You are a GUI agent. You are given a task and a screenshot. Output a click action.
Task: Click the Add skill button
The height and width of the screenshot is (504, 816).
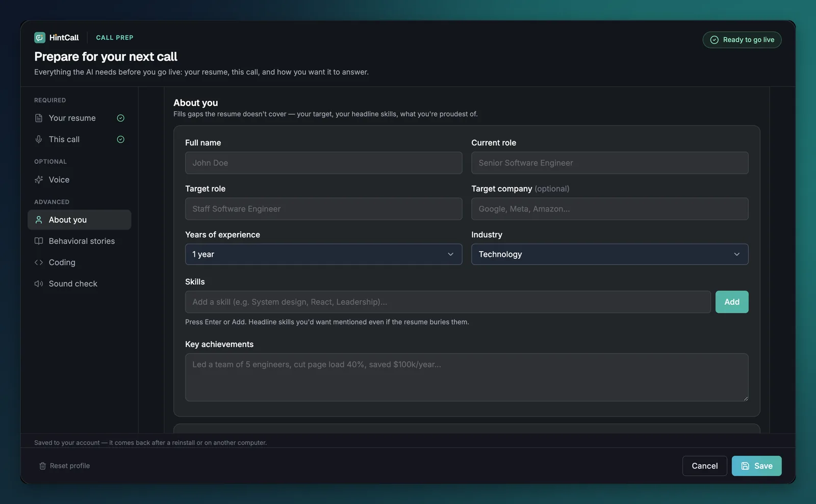coord(732,302)
